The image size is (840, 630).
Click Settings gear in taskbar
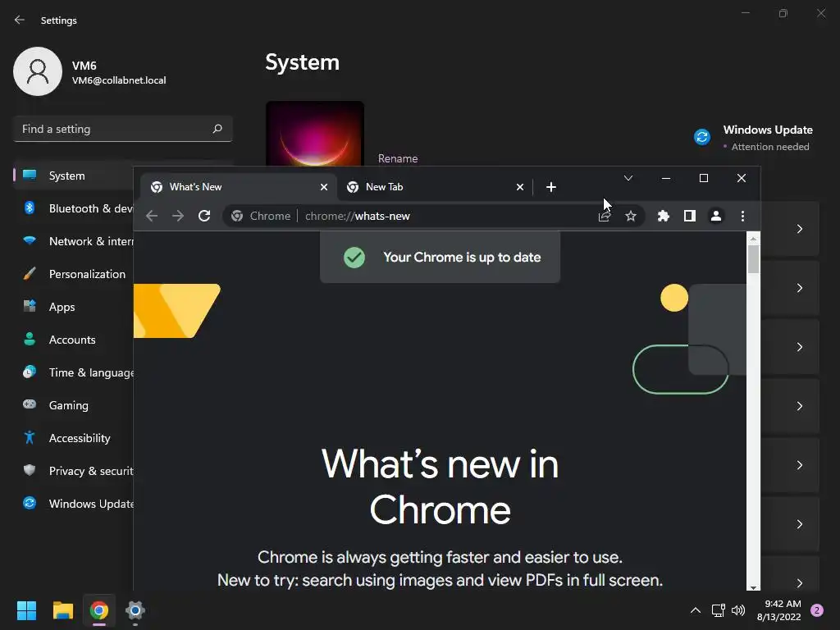pyautogui.click(x=135, y=610)
